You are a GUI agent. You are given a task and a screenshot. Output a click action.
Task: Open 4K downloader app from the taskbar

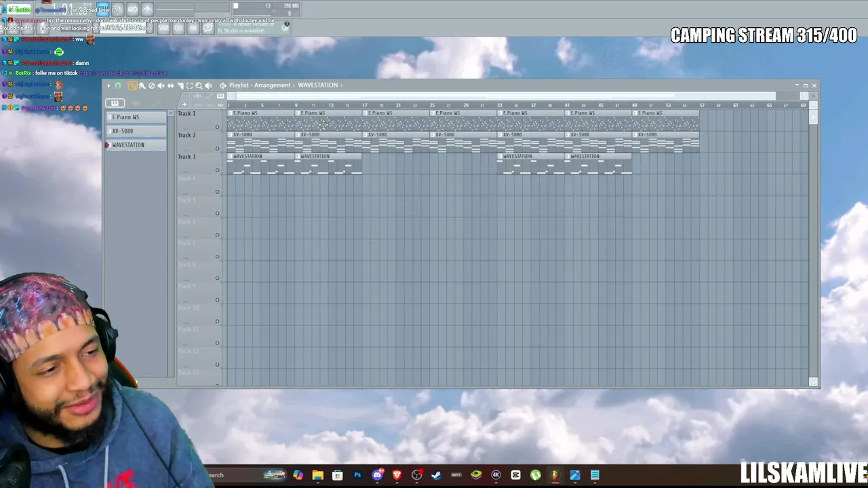[496, 475]
